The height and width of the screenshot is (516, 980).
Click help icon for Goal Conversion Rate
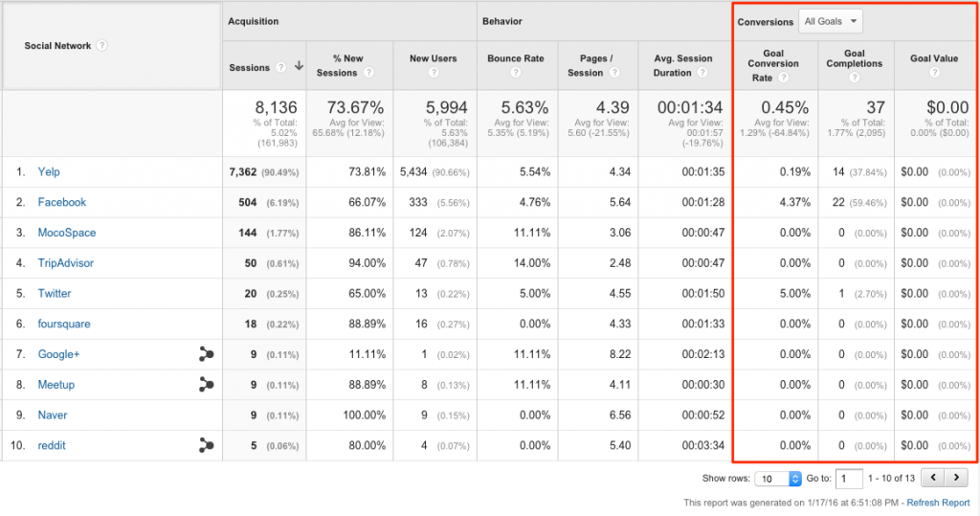(x=783, y=78)
